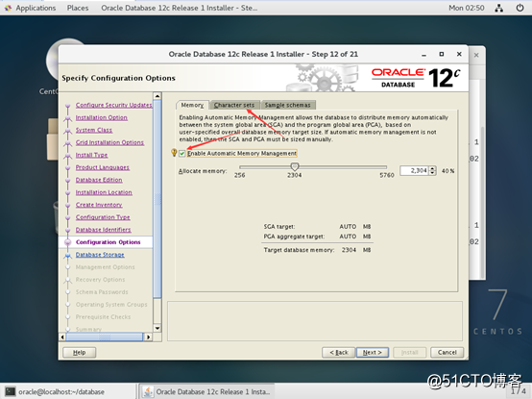Go to Install Type step
Viewport: 532px width, 399px height.
point(91,155)
